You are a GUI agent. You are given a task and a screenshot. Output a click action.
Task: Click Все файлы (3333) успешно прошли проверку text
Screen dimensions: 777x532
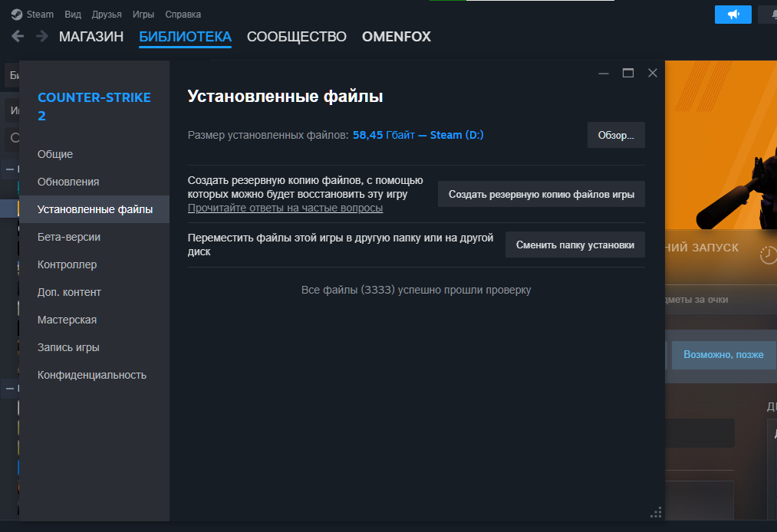416,290
